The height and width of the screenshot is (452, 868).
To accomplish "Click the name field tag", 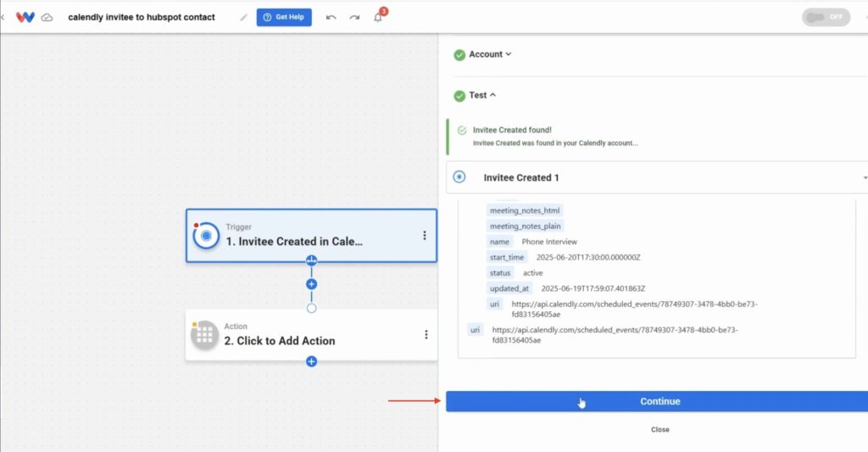I will [x=499, y=242].
